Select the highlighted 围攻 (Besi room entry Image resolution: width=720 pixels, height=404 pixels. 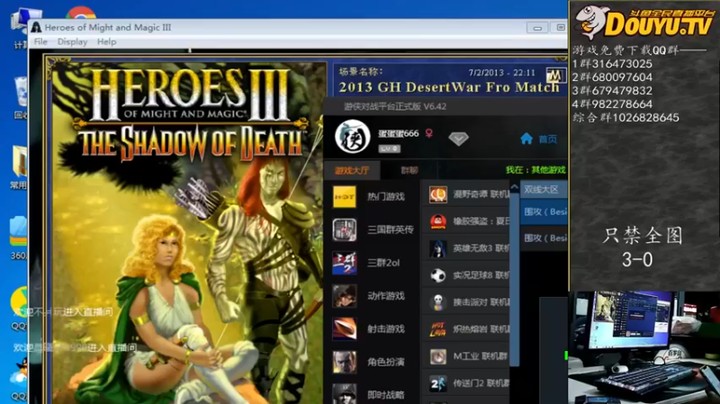coord(544,212)
